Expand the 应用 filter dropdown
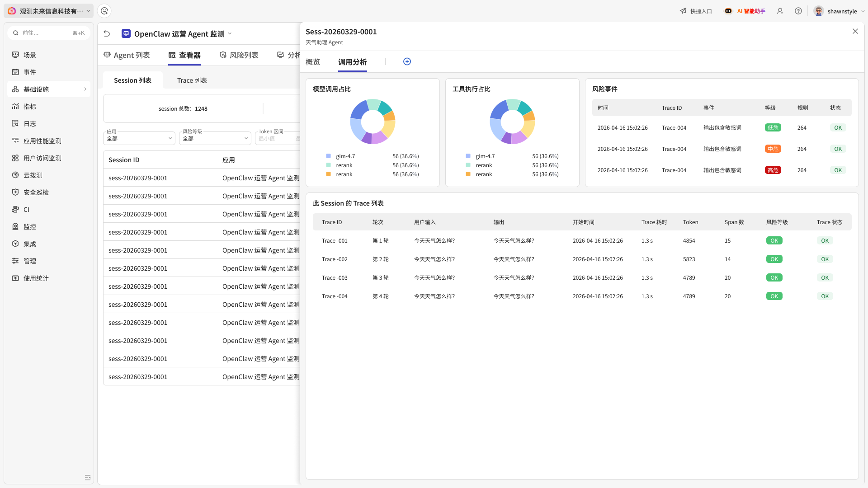 [139, 138]
